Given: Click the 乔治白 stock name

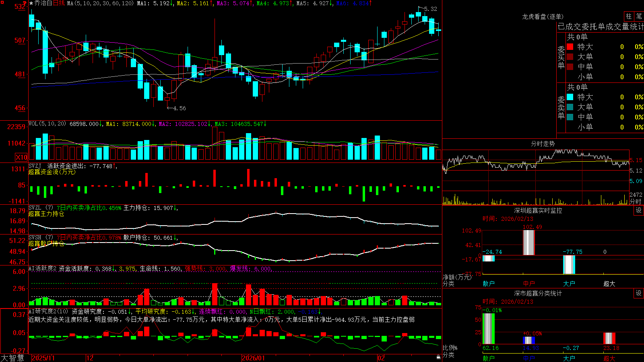Looking at the screenshot, I should [x=43, y=3].
